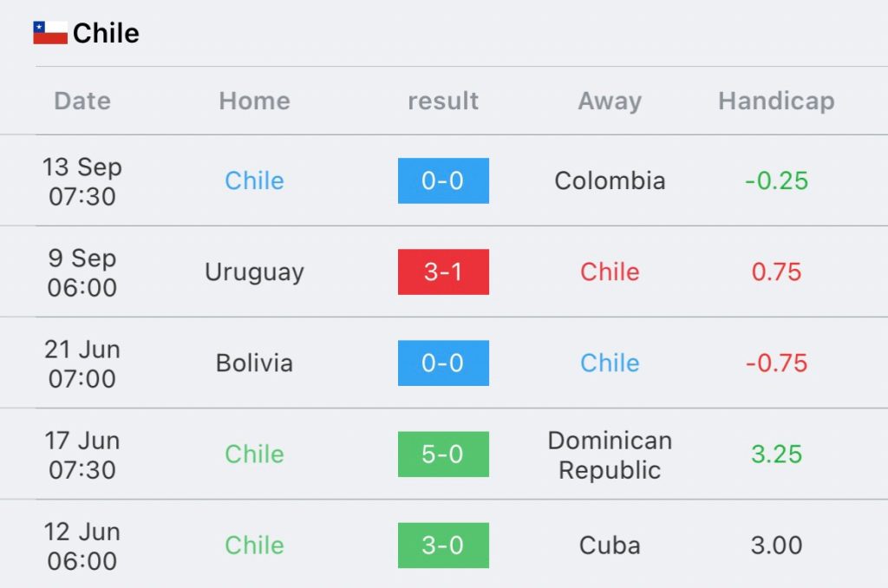Open the Chile team title

[106, 33]
